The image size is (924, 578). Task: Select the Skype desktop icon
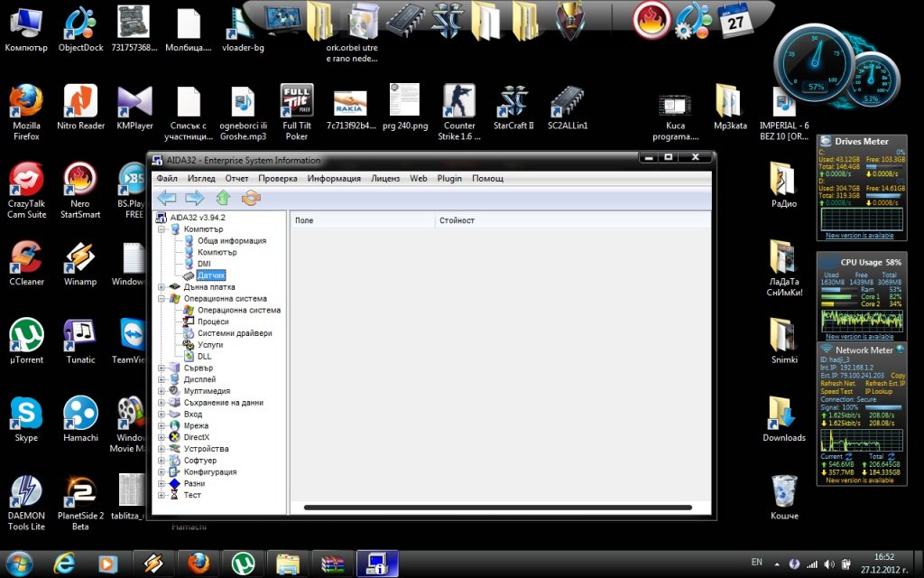click(26, 419)
